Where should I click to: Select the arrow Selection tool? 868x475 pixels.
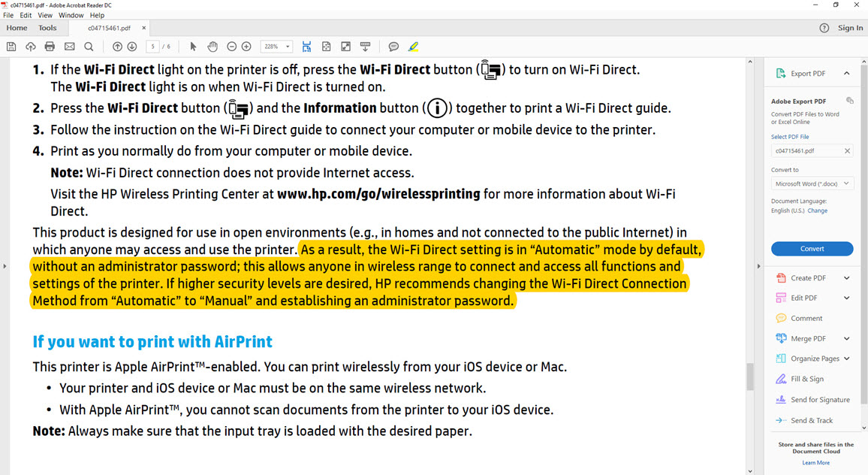point(193,47)
